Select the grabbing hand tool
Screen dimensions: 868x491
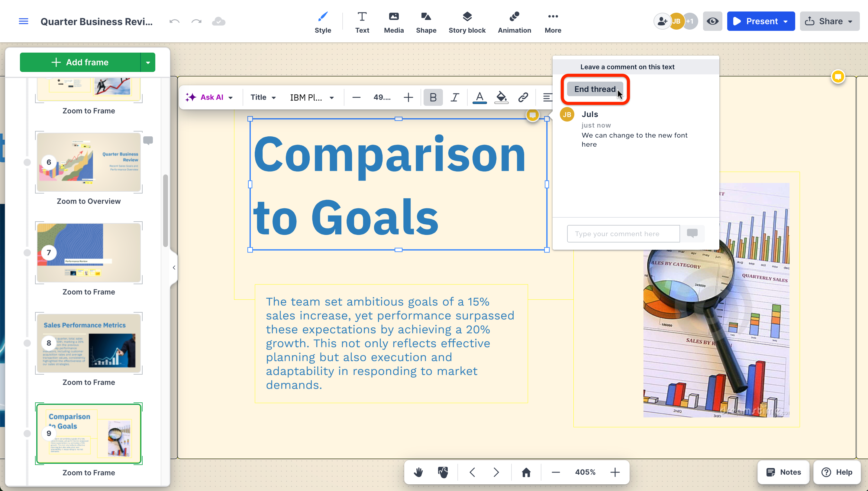point(443,472)
